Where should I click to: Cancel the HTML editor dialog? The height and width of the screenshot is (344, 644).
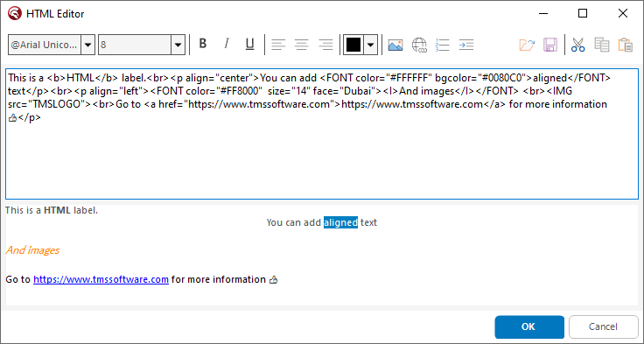click(x=604, y=326)
